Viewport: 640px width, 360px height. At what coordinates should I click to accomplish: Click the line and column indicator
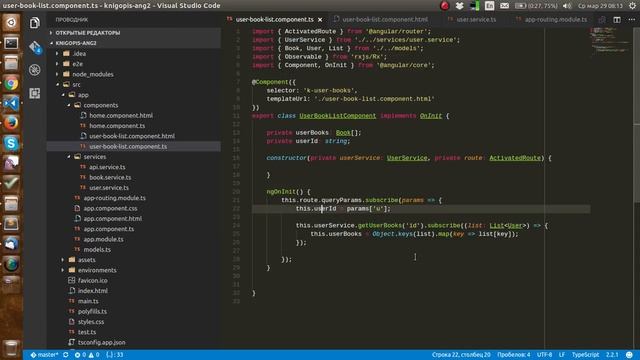[x=461, y=355]
